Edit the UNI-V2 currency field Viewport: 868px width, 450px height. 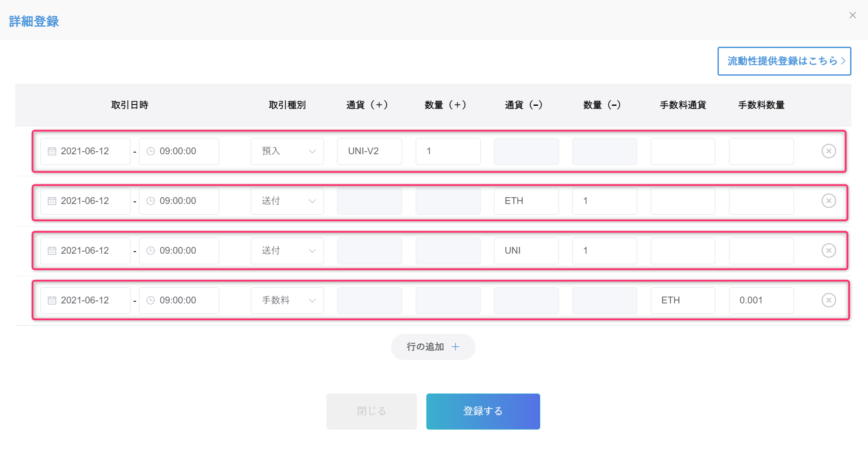(x=369, y=151)
